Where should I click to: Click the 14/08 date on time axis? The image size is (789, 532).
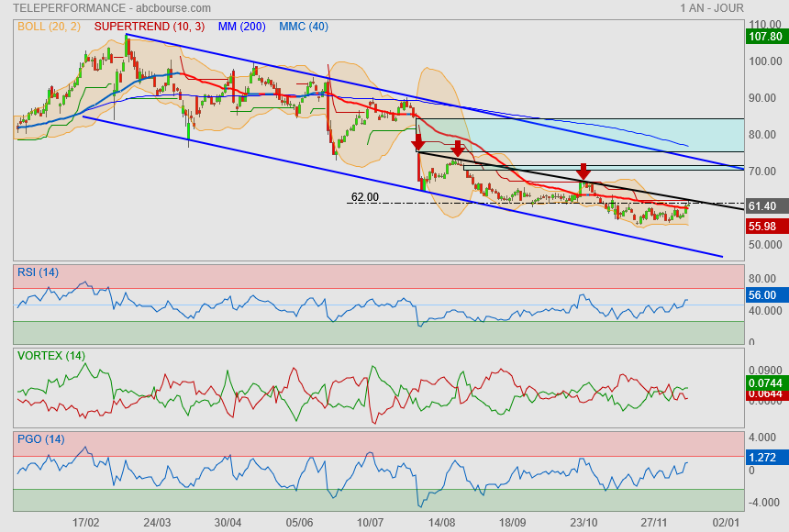point(440,522)
